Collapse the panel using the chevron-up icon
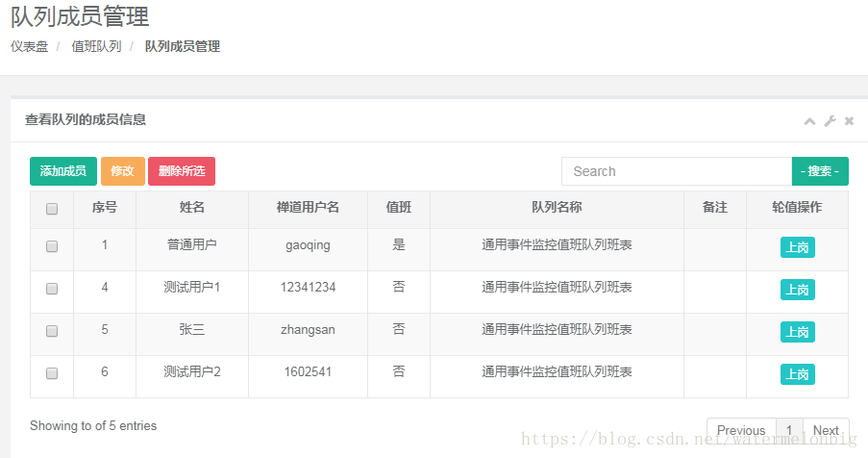Viewport: 868px width, 458px height. pos(809,121)
